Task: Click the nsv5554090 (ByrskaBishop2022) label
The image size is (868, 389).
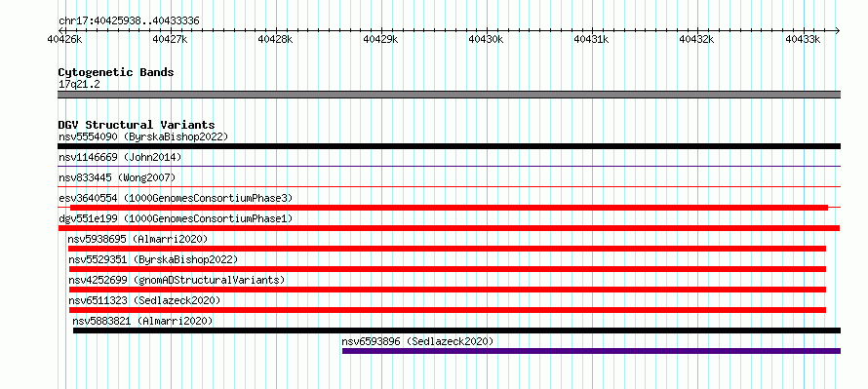Action: tap(143, 136)
